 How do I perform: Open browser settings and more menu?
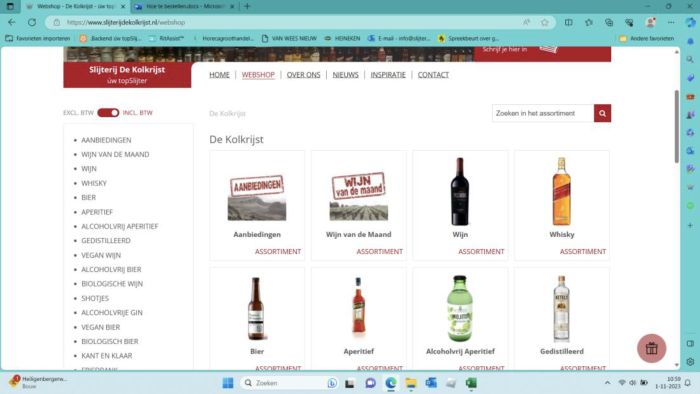pos(671,22)
